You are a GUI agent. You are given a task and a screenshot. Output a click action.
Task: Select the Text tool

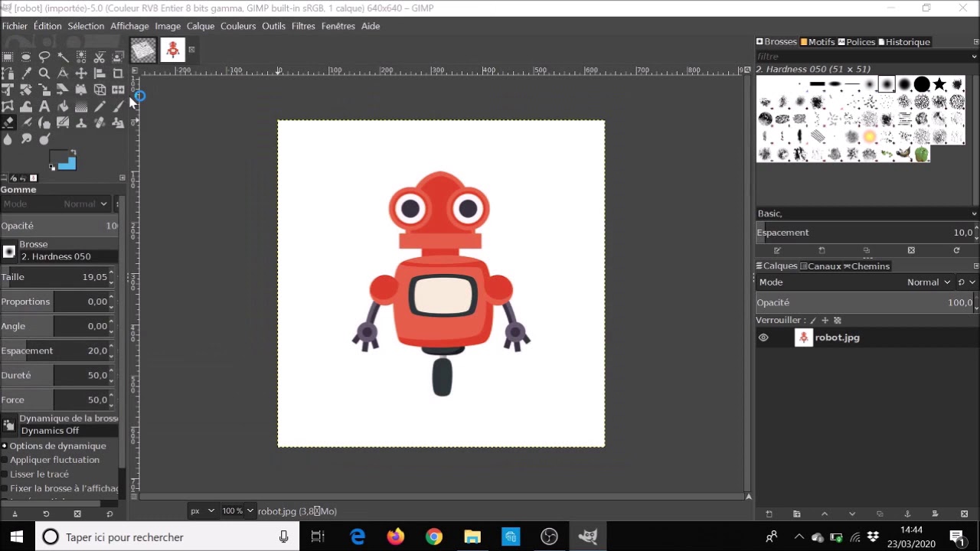(x=44, y=106)
